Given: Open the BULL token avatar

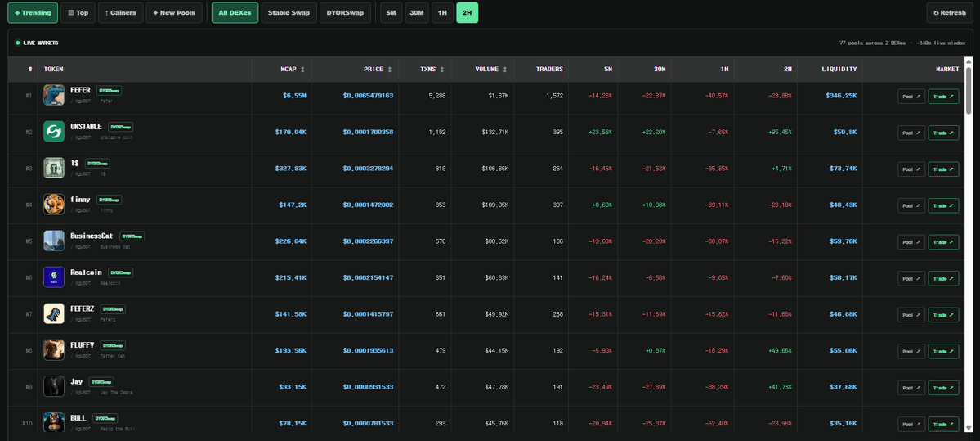Looking at the screenshot, I should click(54, 422).
